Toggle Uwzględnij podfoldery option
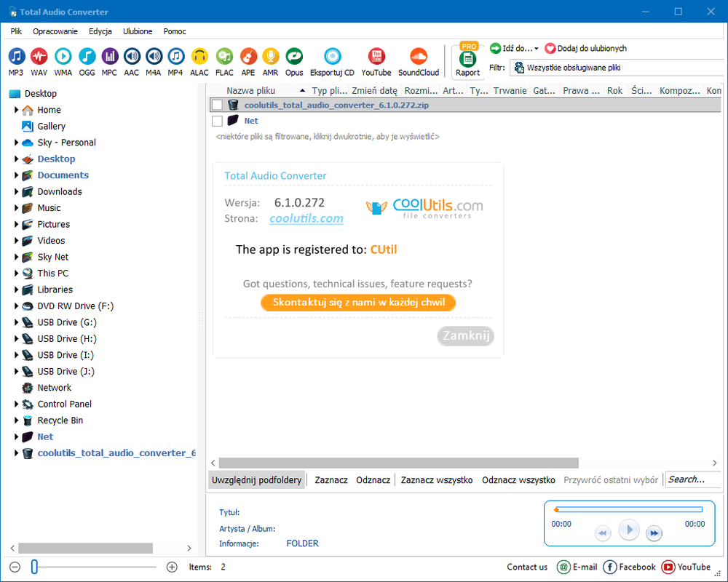 click(x=257, y=480)
